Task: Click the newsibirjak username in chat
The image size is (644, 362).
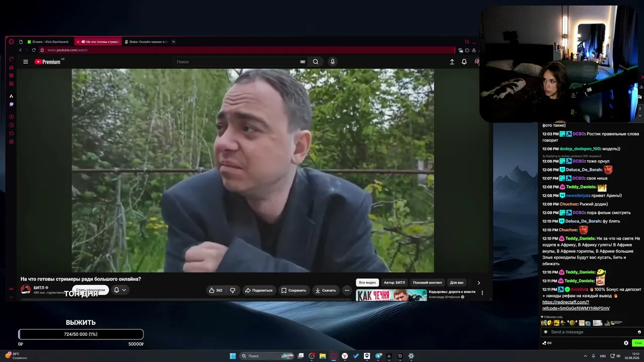Action: click(577, 196)
